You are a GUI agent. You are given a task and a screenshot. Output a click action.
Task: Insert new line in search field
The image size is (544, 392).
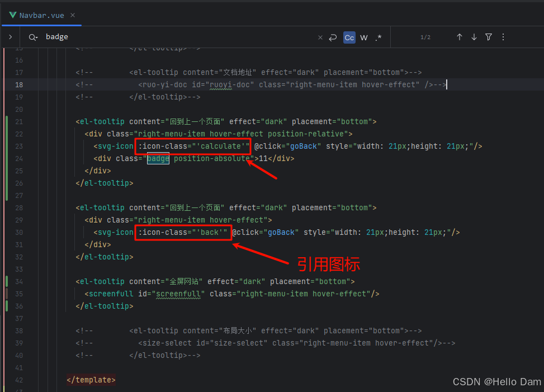click(x=333, y=37)
